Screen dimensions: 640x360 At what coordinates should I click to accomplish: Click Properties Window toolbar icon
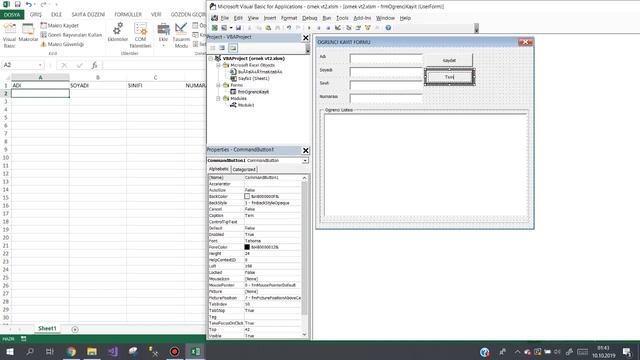pyautogui.click(x=358, y=28)
